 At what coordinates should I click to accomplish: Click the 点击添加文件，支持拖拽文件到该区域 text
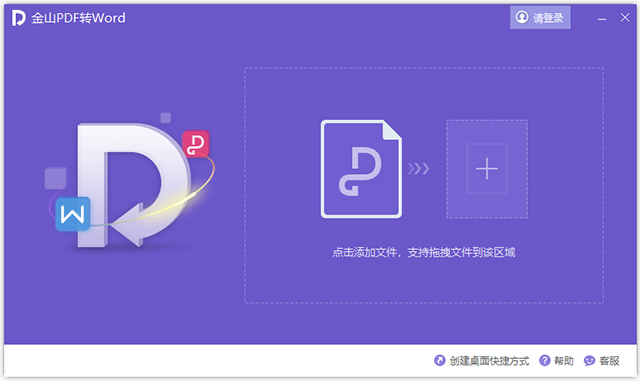424,252
